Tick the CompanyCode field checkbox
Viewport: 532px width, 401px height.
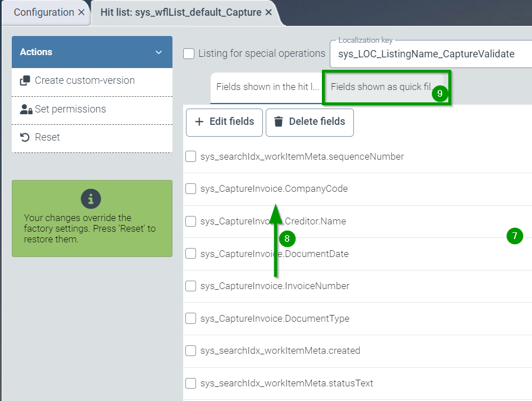pos(191,189)
